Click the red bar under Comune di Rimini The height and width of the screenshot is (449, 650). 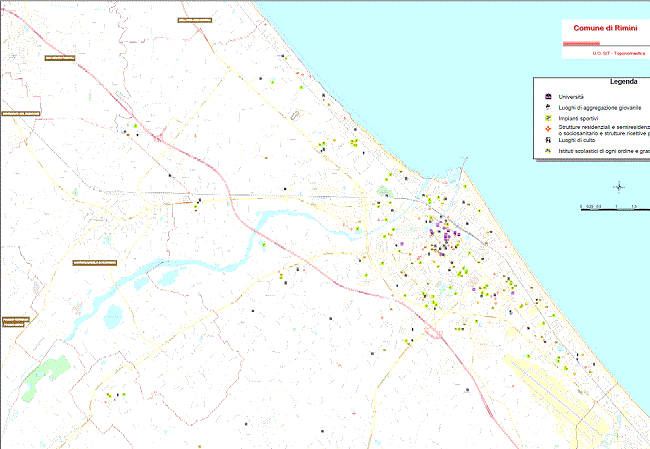(581, 43)
